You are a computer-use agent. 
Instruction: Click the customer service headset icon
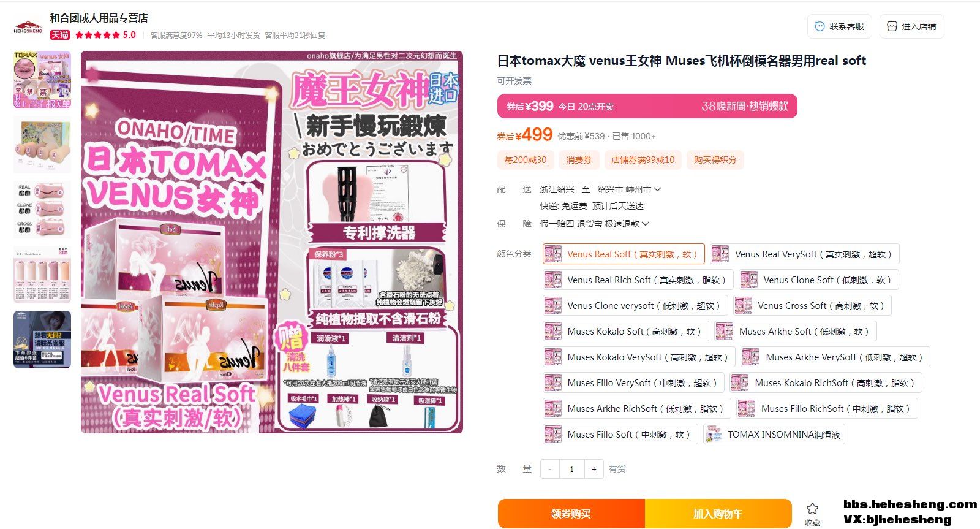(820, 26)
